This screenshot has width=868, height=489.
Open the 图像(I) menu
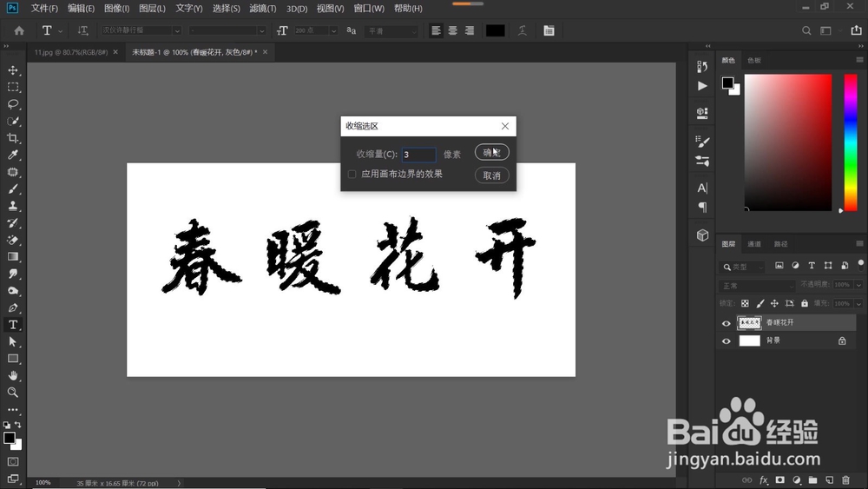(x=117, y=9)
